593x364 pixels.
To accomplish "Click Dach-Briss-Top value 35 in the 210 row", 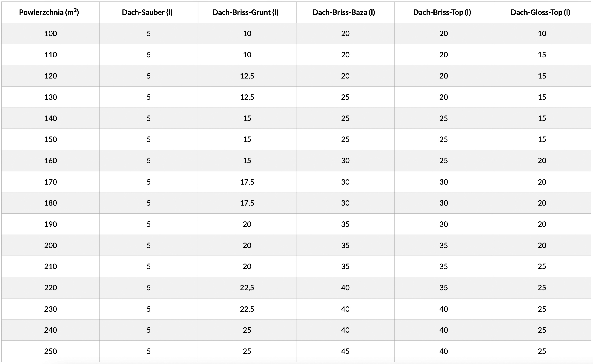I will click(x=444, y=266).
